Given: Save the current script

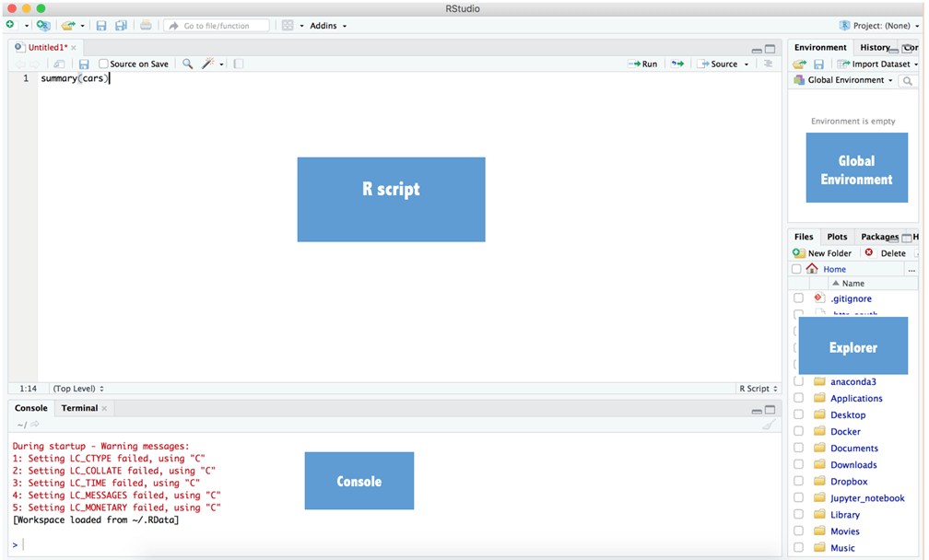Looking at the screenshot, I should pyautogui.click(x=101, y=25).
